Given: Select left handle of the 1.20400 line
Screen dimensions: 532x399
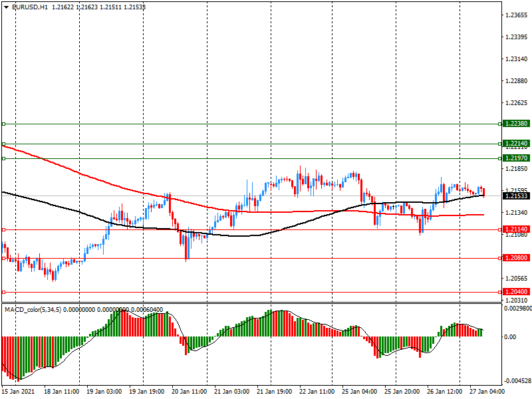Looking at the screenshot, I should pos(4,292).
